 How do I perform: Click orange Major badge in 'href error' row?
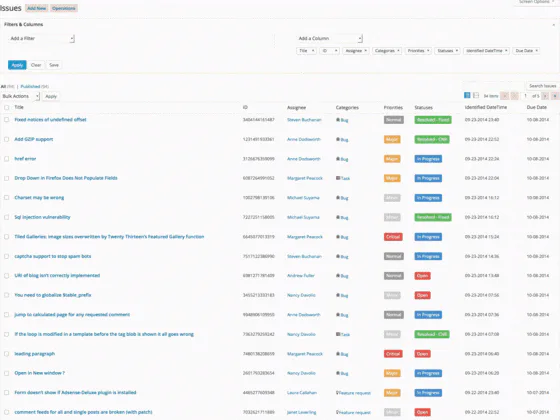392,159
